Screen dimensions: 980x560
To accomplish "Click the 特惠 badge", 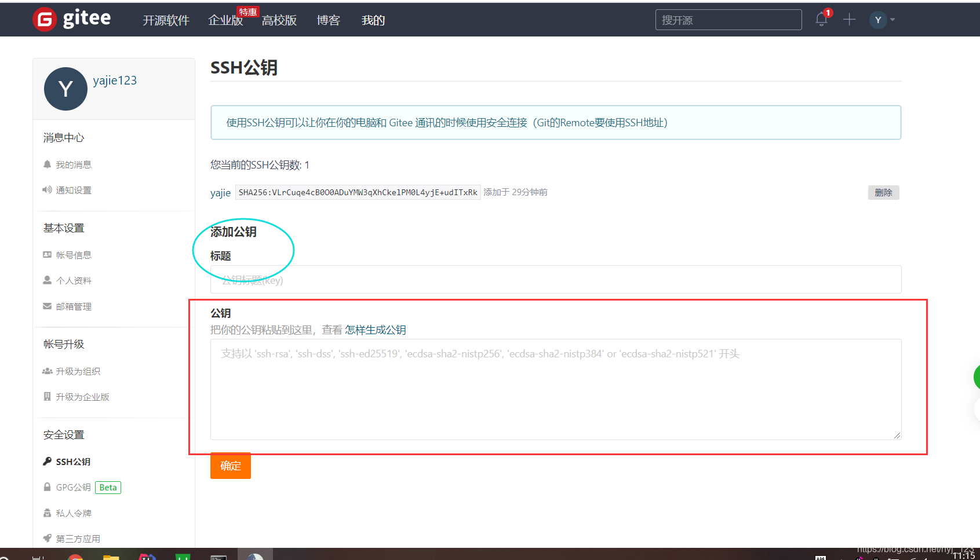I will [248, 12].
